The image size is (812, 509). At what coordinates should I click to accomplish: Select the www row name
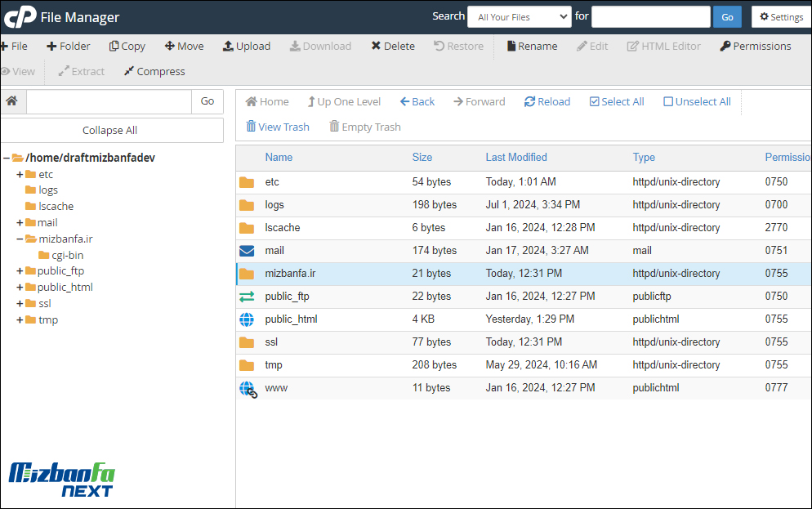pyautogui.click(x=276, y=388)
